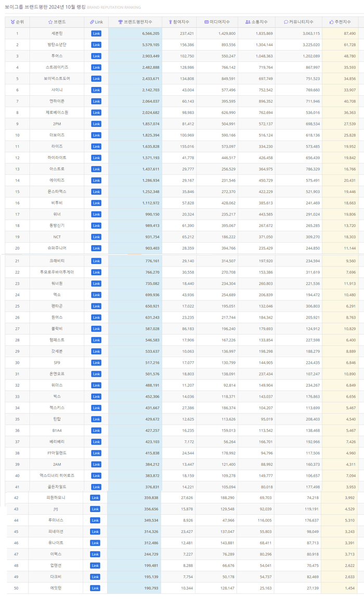Open the Link button for 투어스
Screen dimensions: 364x599
coord(96,56)
